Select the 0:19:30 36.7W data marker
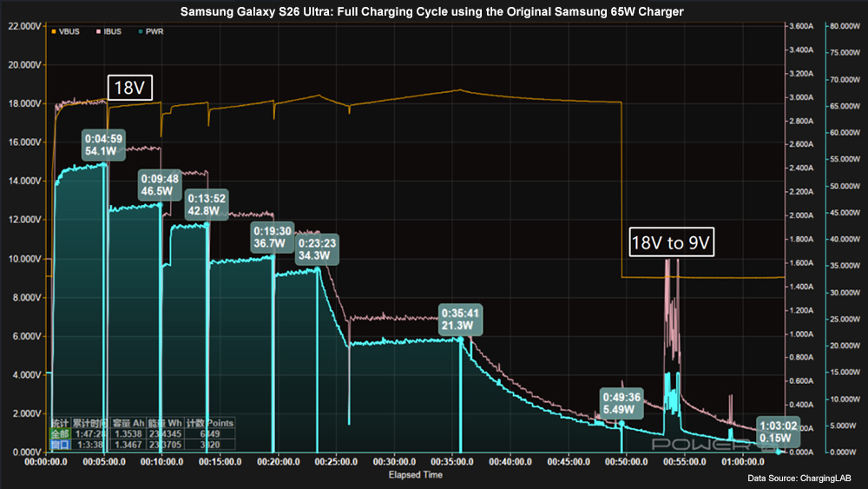 pos(273,237)
